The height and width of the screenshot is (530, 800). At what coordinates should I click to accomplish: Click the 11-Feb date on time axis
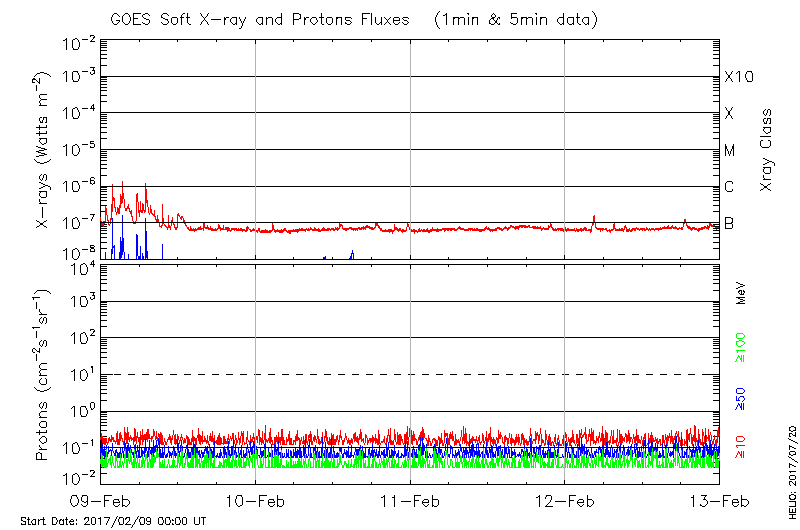click(x=410, y=501)
